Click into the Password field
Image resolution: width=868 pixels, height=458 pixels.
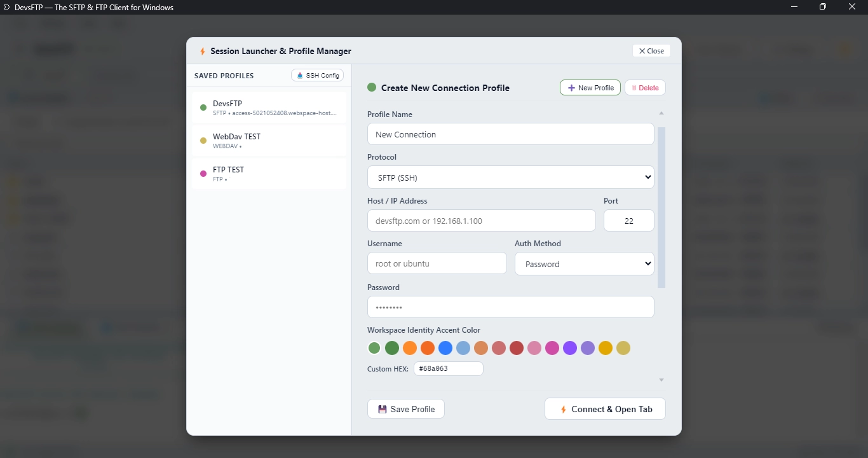pos(511,307)
